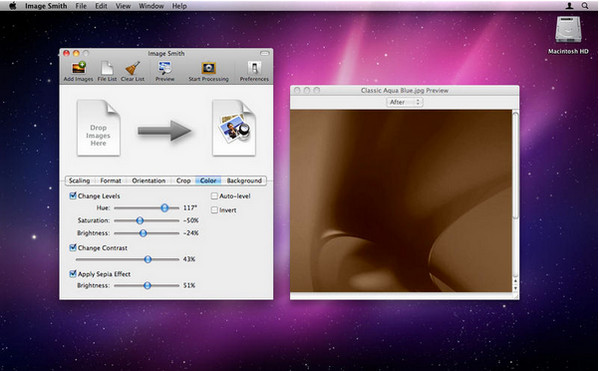This screenshot has width=599, height=371.
Task: Open the Window menu
Action: click(151, 6)
